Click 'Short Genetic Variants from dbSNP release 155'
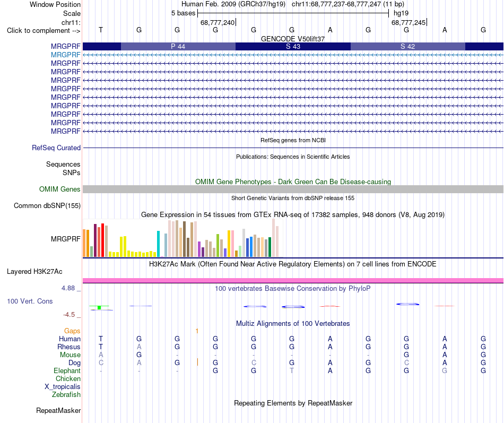Viewport: 504px width, 423px height. click(x=293, y=198)
